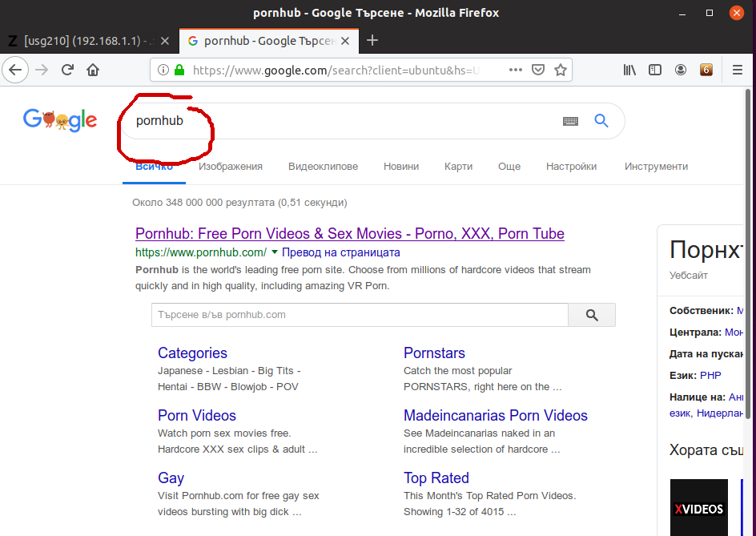Close the usg210 tab
The image size is (756, 536).
click(165, 41)
